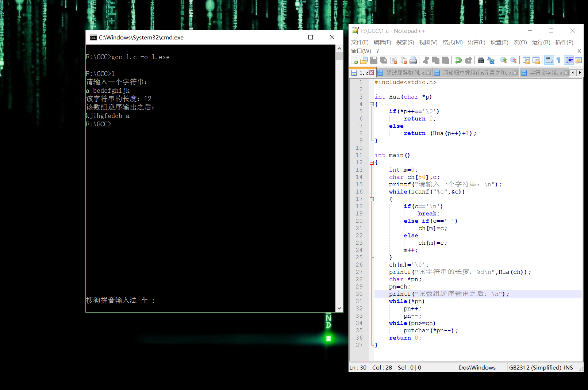Click the Cut scissors icon
This screenshot has width=588, height=390.
(x=426, y=61)
